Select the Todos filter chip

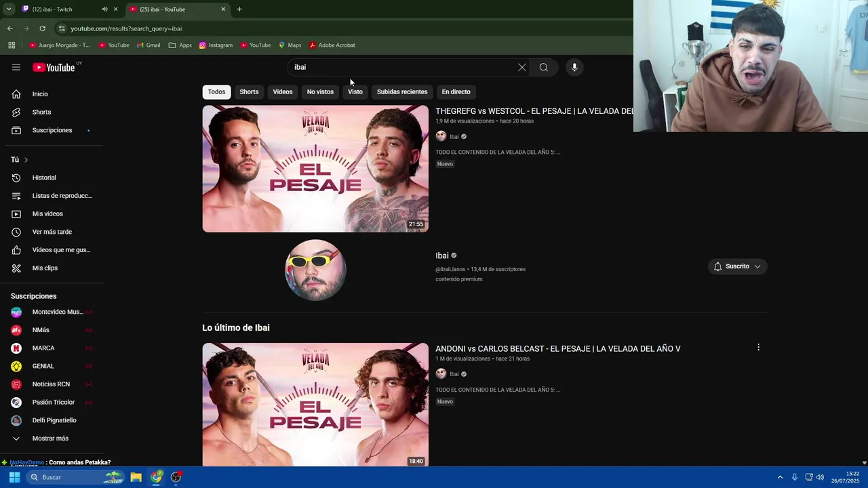coord(216,91)
